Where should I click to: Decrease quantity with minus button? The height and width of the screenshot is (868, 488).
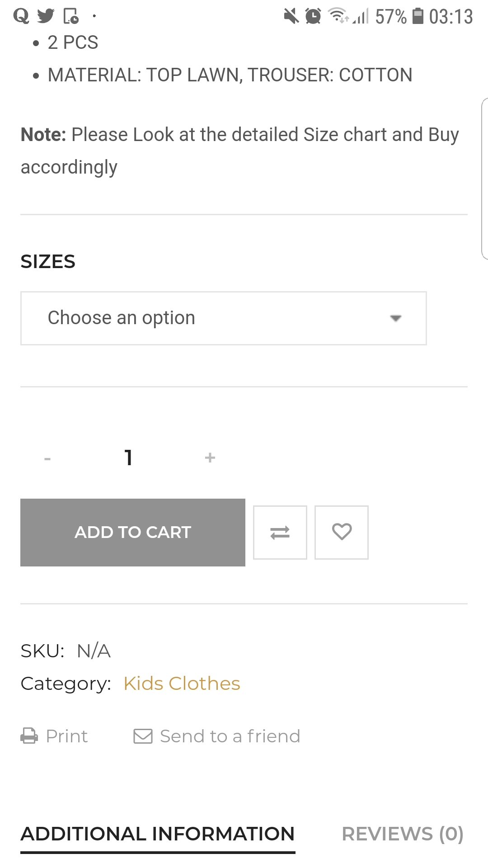click(x=47, y=458)
